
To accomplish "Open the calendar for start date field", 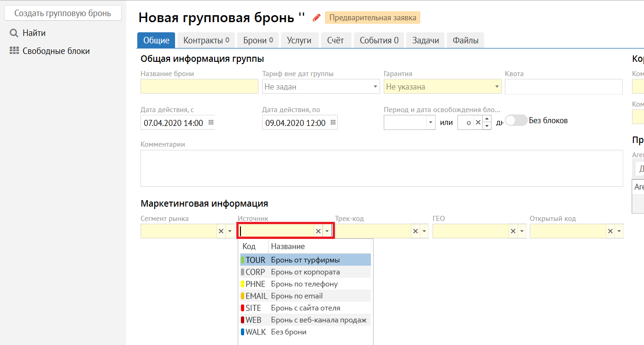I will [211, 123].
